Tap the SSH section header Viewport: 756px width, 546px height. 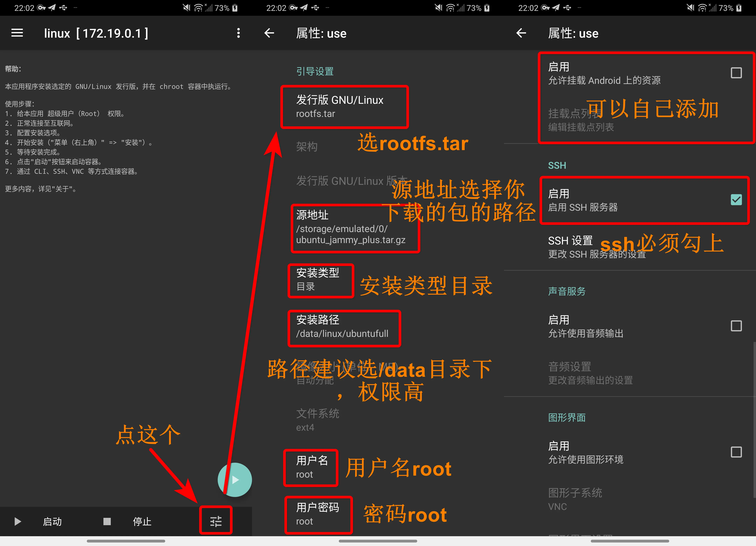pyautogui.click(x=557, y=165)
